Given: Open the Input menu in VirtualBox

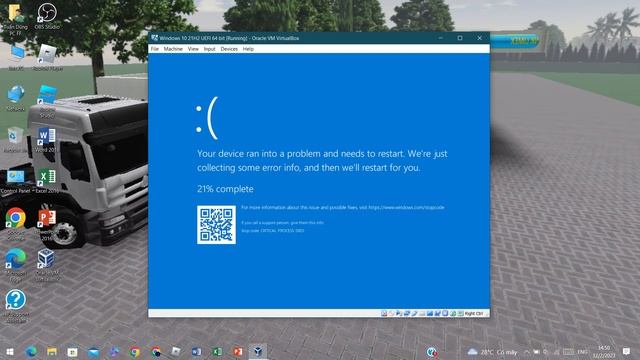Looking at the screenshot, I should tap(209, 49).
